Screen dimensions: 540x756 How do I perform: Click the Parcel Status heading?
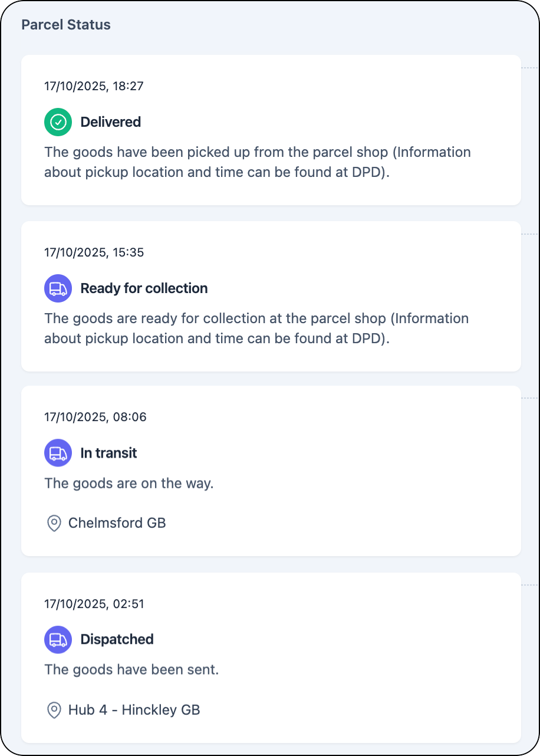(66, 25)
